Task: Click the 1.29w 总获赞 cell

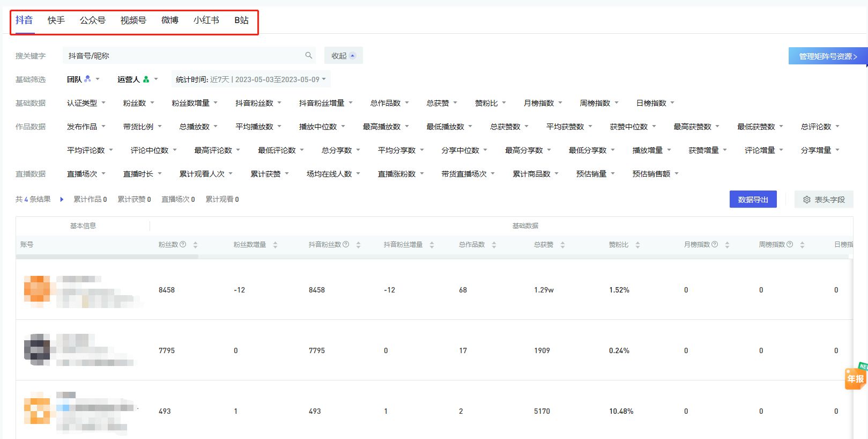Action: click(x=544, y=290)
